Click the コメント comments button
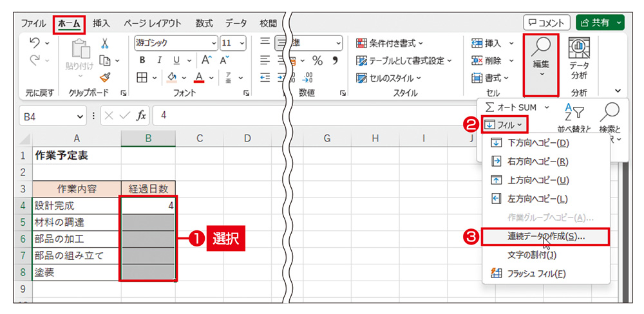The image size is (644, 314). pos(546,23)
